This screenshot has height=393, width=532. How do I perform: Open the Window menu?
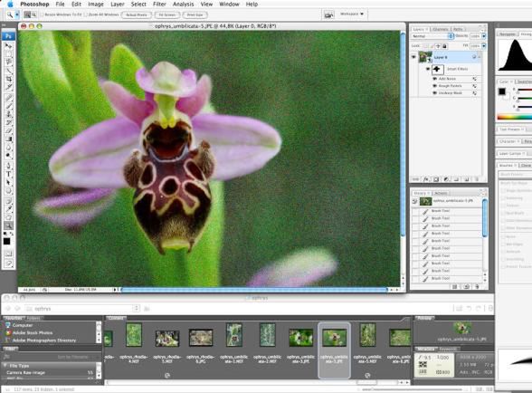(x=229, y=5)
